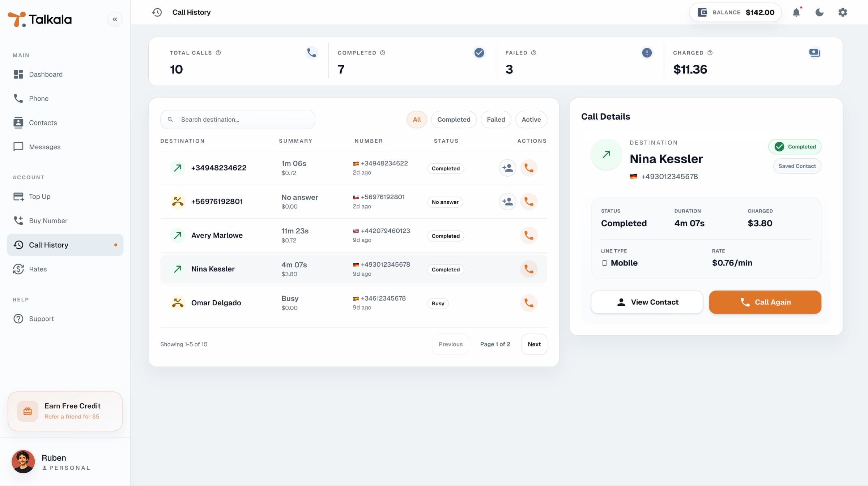
Task: Click the Charged money stat icon
Action: [x=814, y=53]
